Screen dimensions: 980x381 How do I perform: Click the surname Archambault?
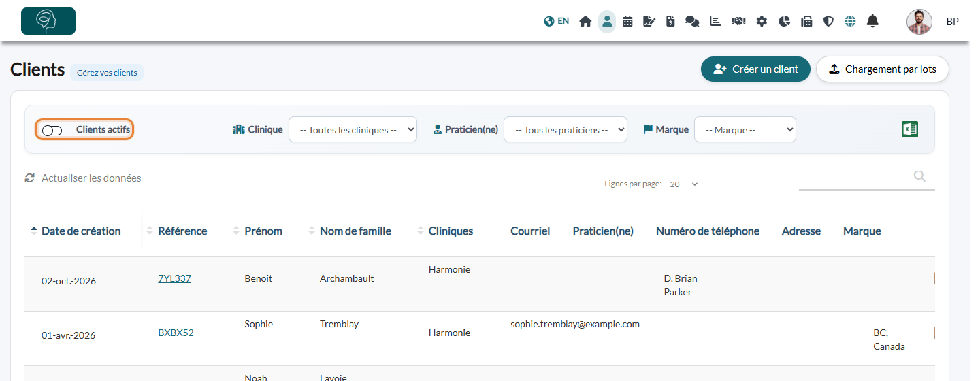[x=346, y=278]
